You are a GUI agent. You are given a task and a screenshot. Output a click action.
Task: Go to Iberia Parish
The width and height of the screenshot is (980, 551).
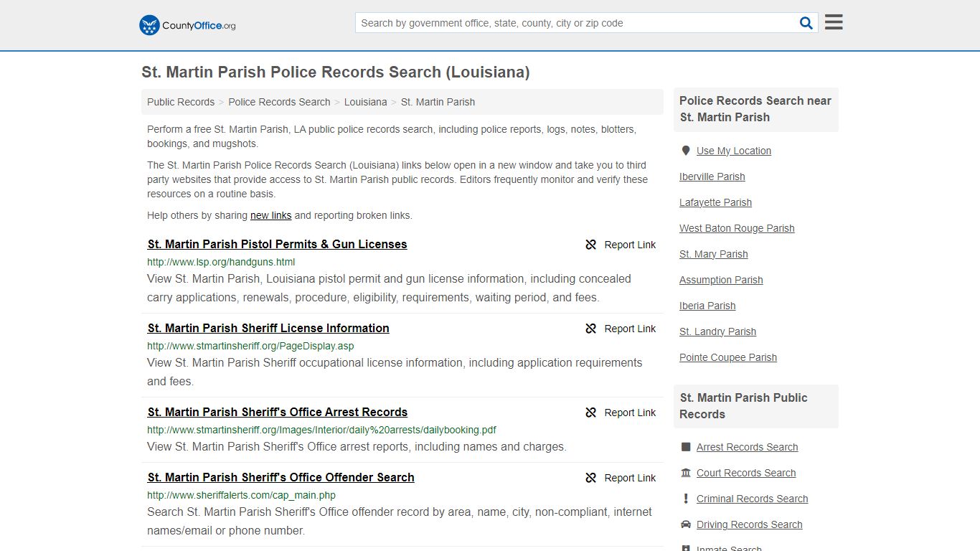[x=707, y=306]
